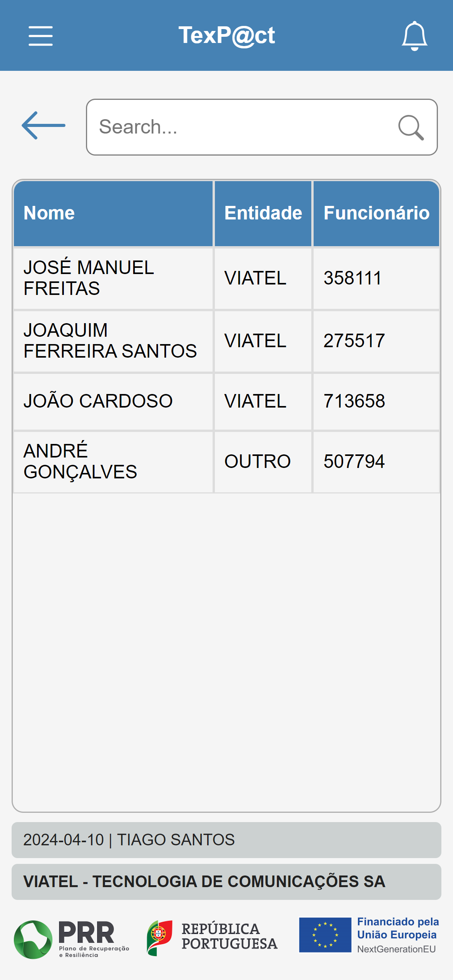Select the José Manuel Freitas row
The image size is (453, 980).
click(x=113, y=278)
